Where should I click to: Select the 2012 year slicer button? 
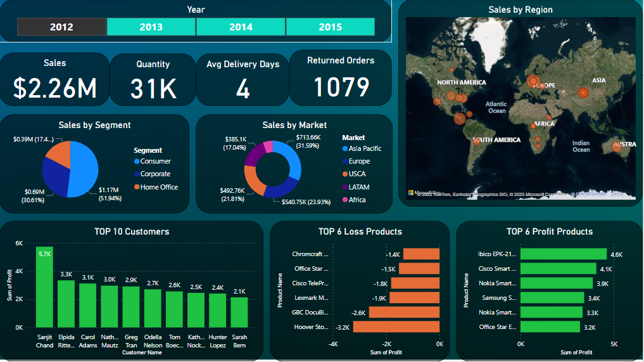pos(61,27)
